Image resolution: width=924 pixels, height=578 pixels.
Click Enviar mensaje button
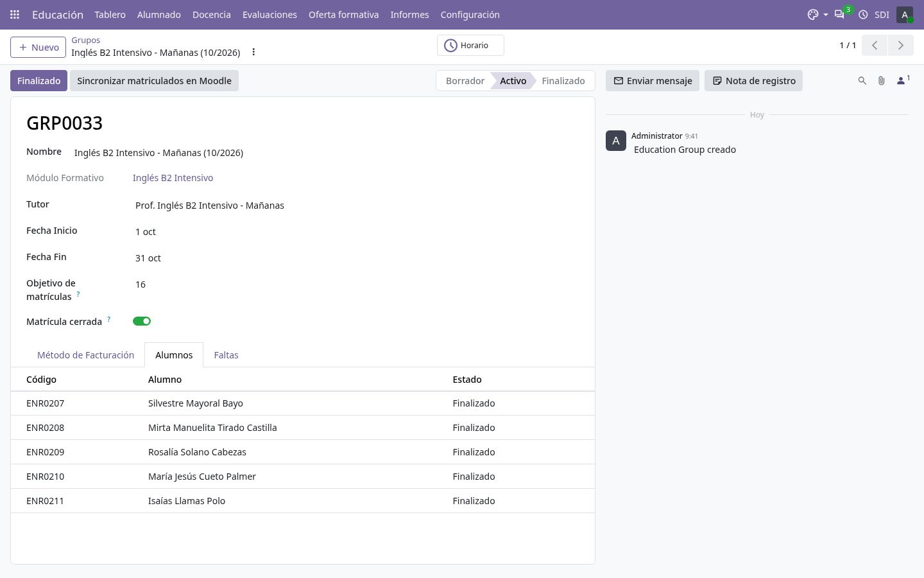point(653,81)
